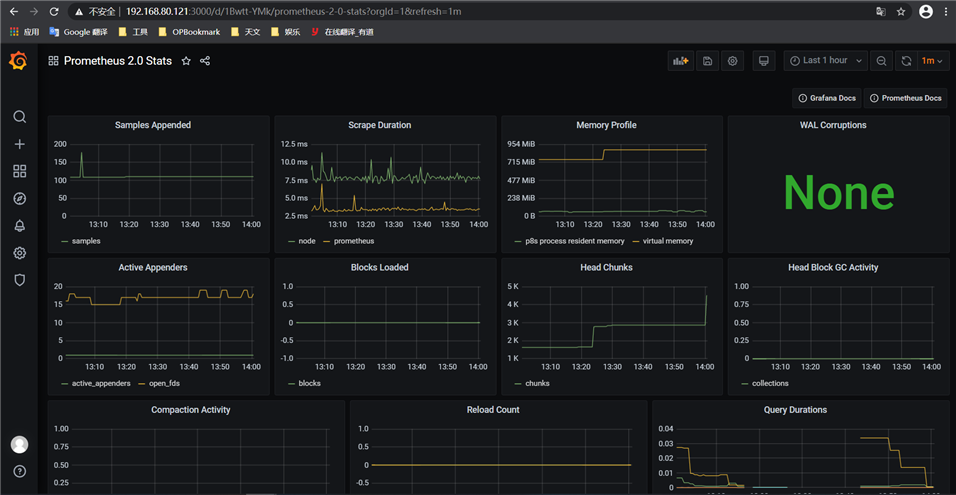Open Server Admin shield icon
The width and height of the screenshot is (956, 495).
[x=19, y=280]
